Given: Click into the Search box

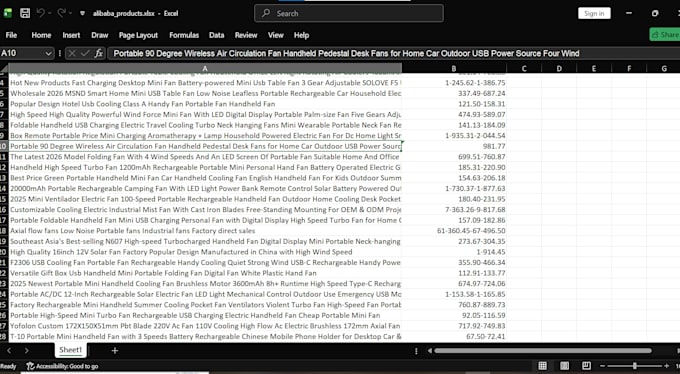Looking at the screenshot, I should click(349, 13).
